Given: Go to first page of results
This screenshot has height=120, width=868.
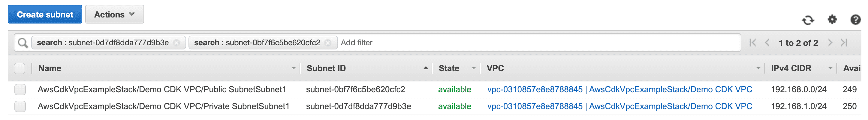Looking at the screenshot, I should click(752, 43).
